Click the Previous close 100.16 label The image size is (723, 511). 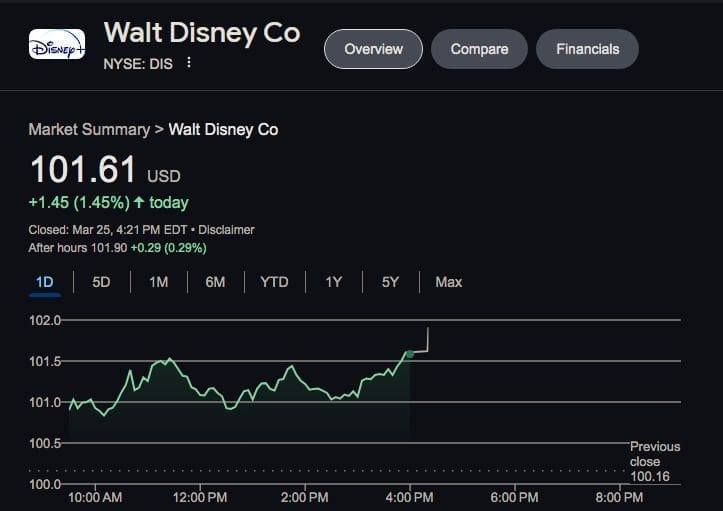(654, 463)
